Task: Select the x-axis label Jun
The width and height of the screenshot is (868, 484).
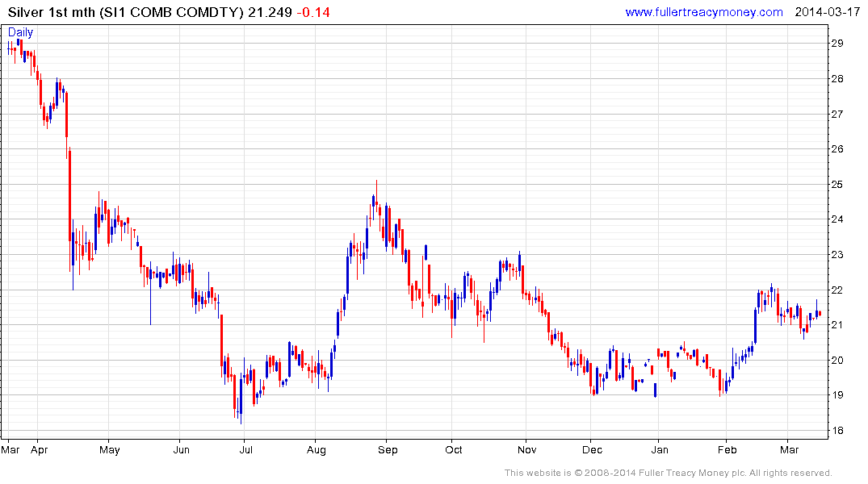Action: [181, 450]
